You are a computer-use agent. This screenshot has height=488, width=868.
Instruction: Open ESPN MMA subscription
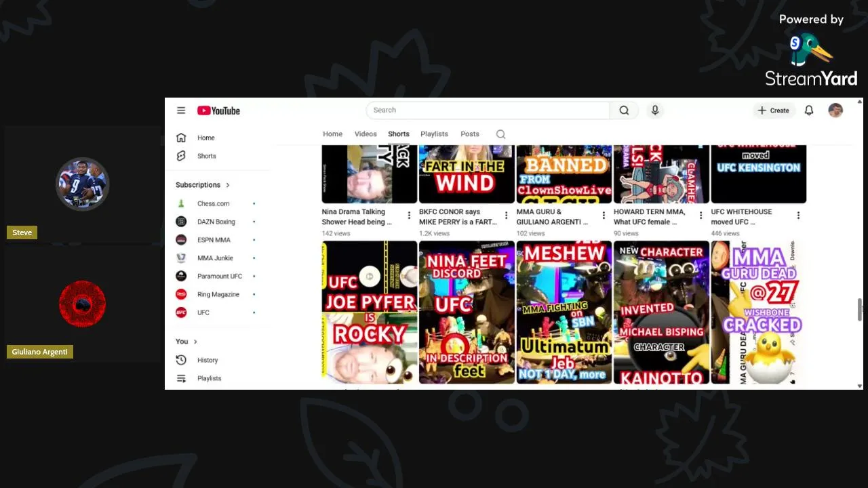point(214,240)
